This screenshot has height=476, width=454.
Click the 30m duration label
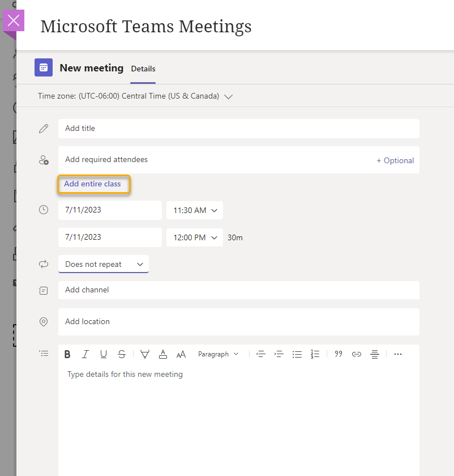(x=235, y=237)
